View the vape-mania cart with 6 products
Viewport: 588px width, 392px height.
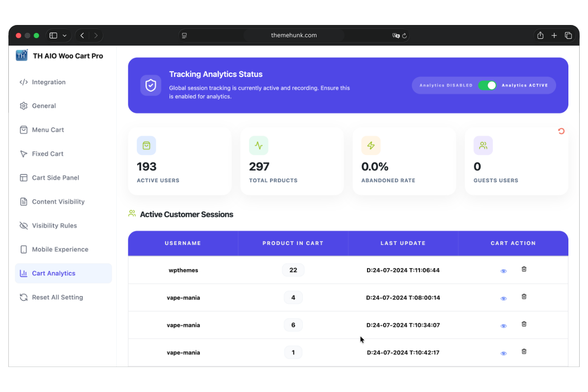point(503,326)
